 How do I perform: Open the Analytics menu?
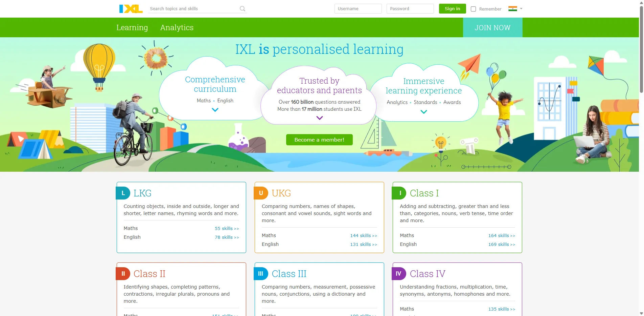177,27
